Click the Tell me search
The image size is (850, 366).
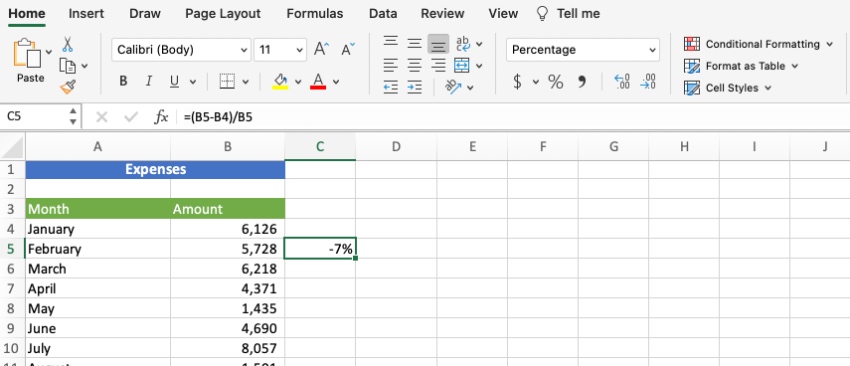(x=568, y=14)
